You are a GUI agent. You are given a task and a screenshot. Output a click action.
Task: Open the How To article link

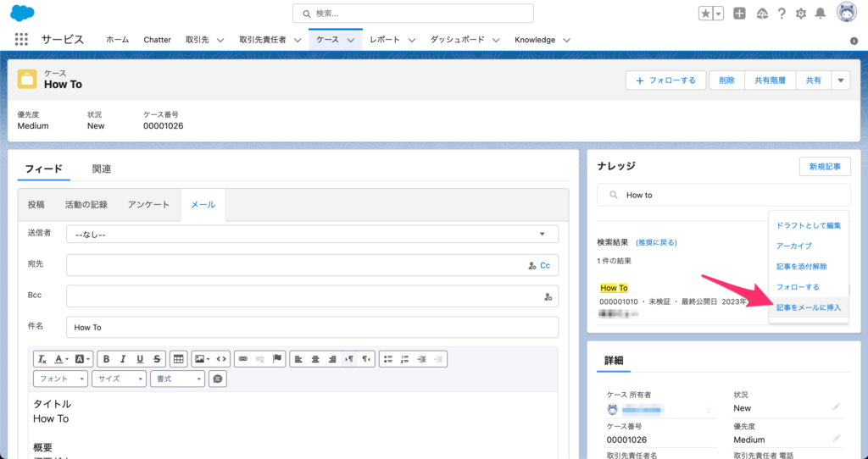614,288
